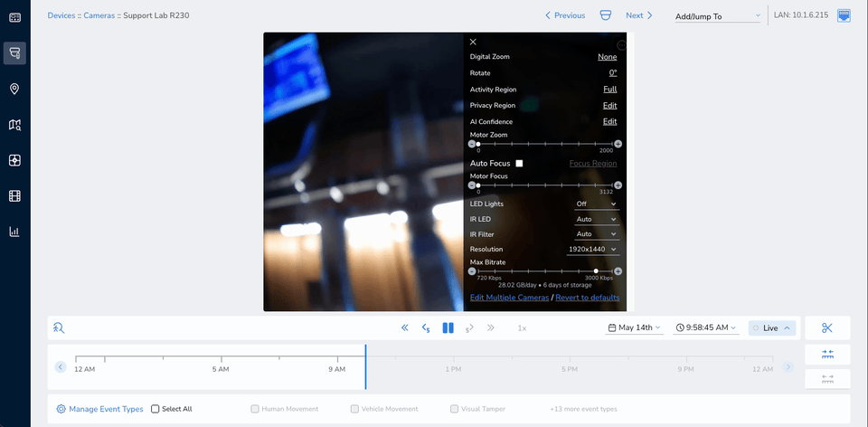Open the ellipsis options on video overlay
Image resolution: width=868 pixels, height=427 pixels.
(622, 45)
